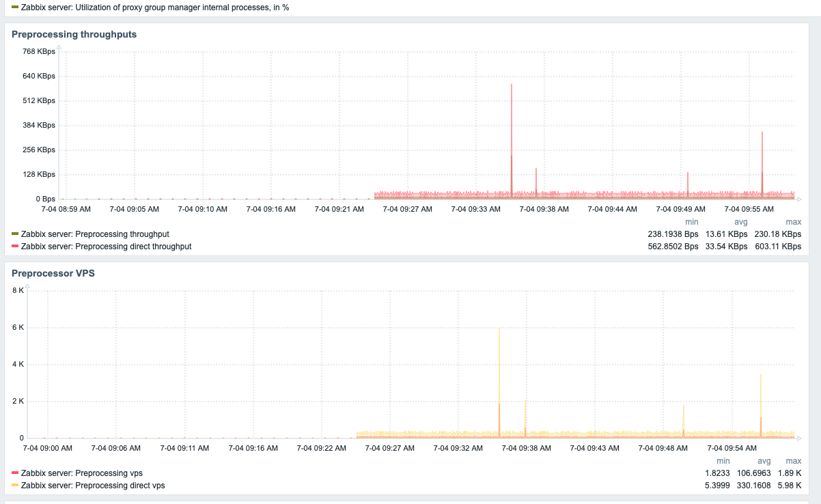
Task: Select 'Zabbix server: Preprocessing throughput' legend label
Action: pos(95,234)
